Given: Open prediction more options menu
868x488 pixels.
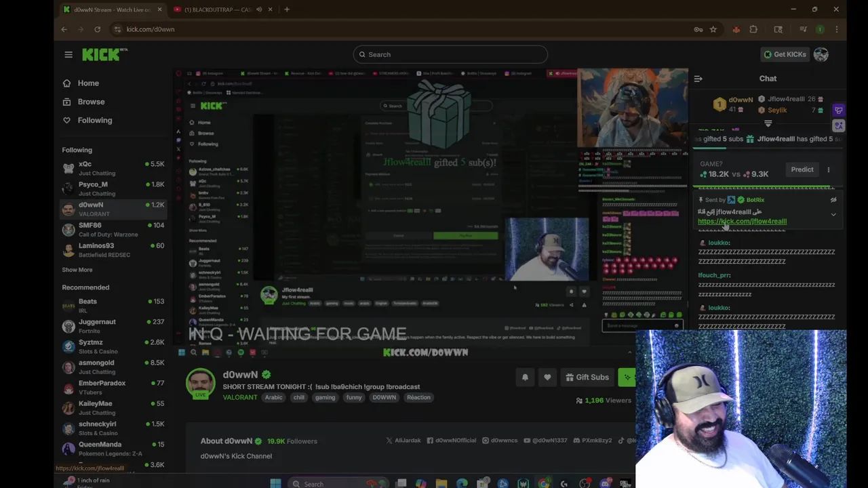Looking at the screenshot, I should pos(828,169).
